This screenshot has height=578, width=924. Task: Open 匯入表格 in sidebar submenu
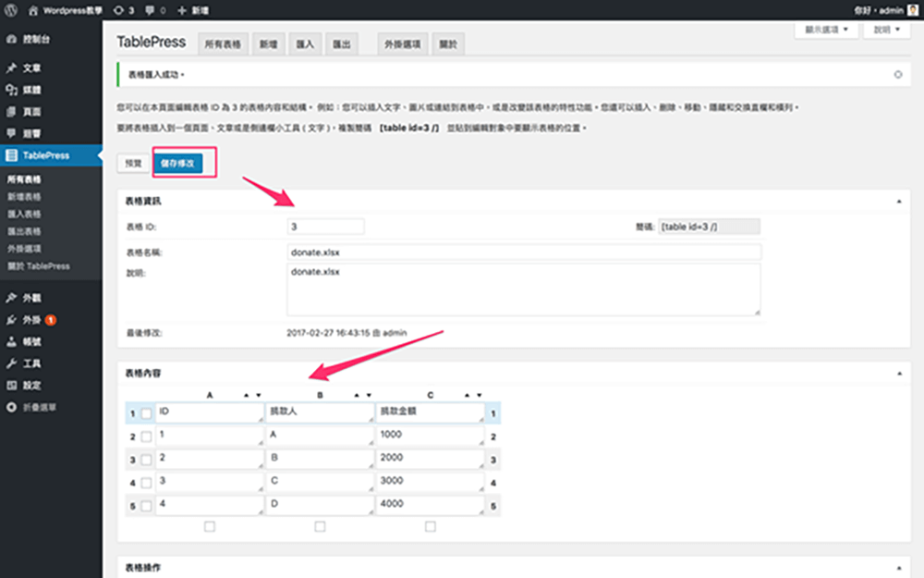[24, 215]
